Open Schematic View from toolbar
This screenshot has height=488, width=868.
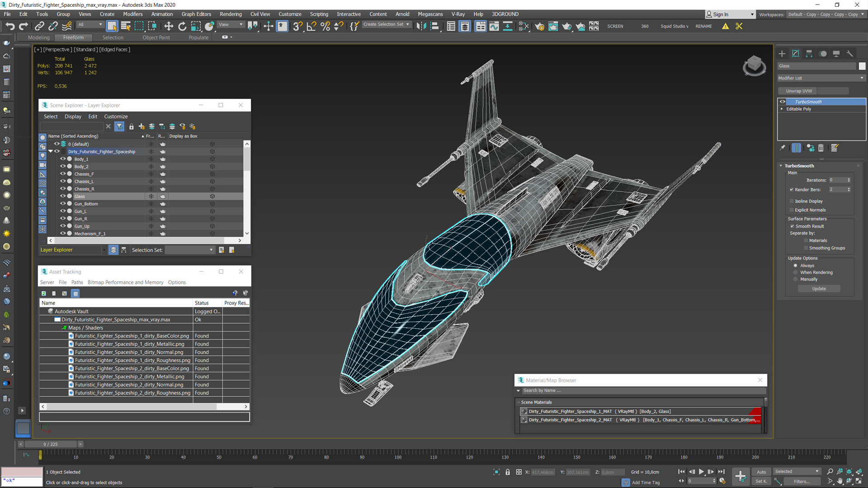tap(508, 26)
